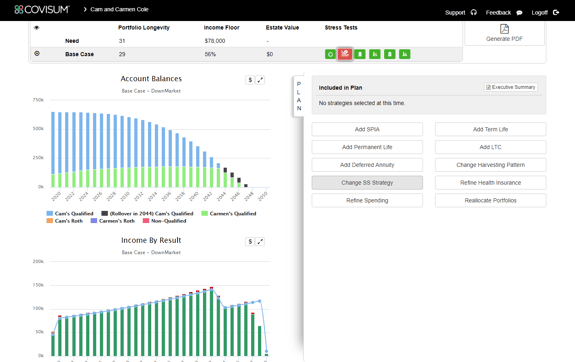Screen dimensions: 575x362
Task: Open the Executive Summary
Action: coord(511,87)
